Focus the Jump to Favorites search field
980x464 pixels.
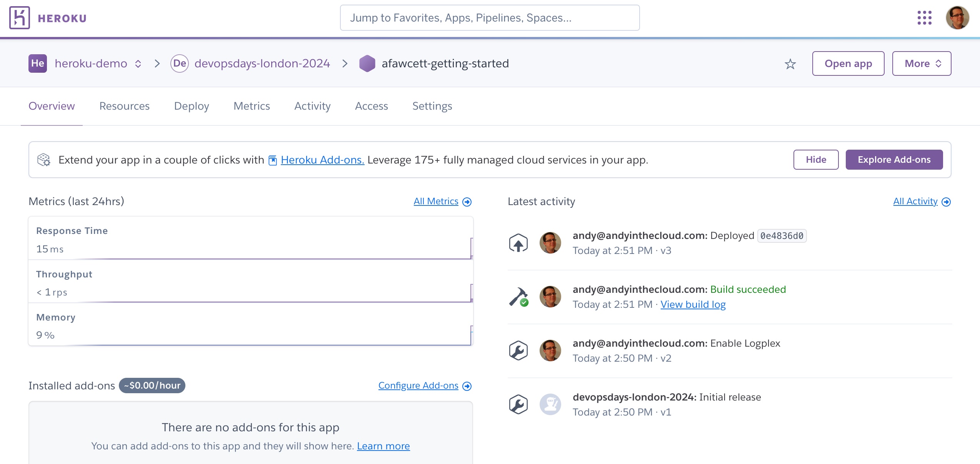pos(490,18)
